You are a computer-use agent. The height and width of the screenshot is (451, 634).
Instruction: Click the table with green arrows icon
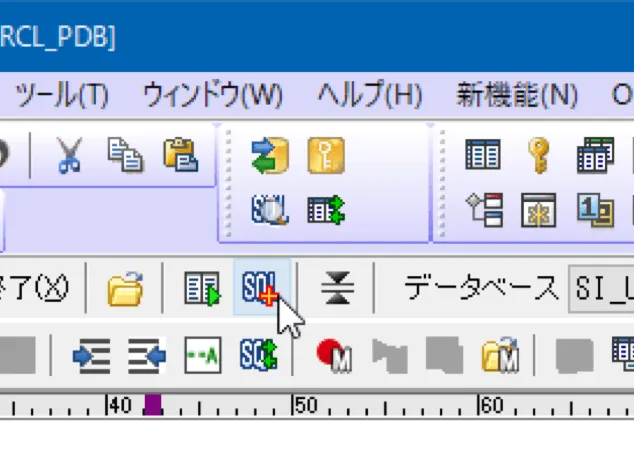[x=326, y=210]
